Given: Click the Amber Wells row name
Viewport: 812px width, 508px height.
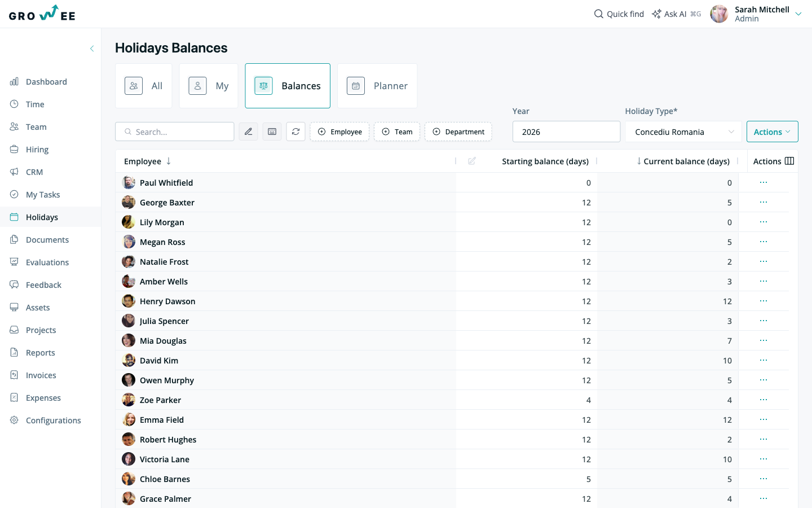Looking at the screenshot, I should (164, 282).
